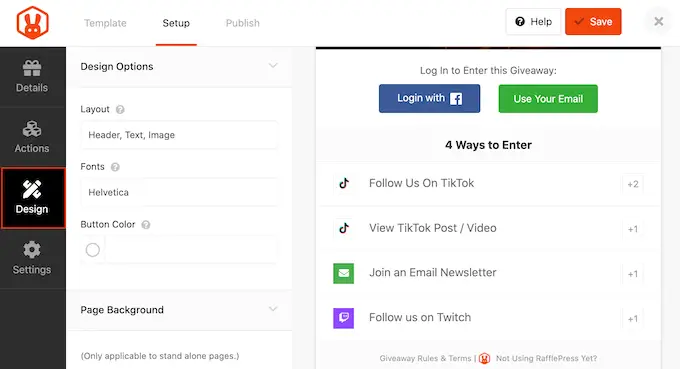Click the RafflePress rabbit logo

(x=33, y=23)
